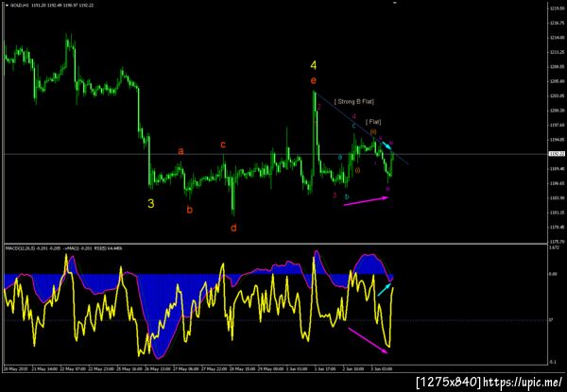
Task: Click the 1219.50 price scale label
Action: (x=557, y=8)
